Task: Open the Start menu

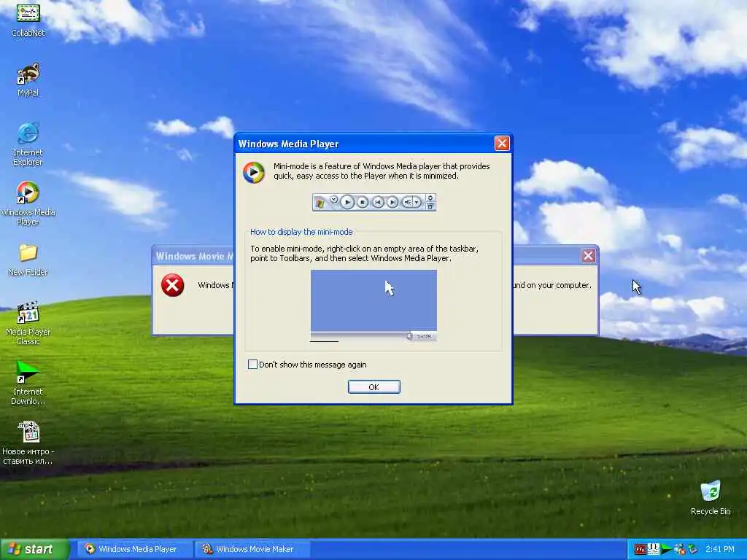Action: (x=34, y=549)
